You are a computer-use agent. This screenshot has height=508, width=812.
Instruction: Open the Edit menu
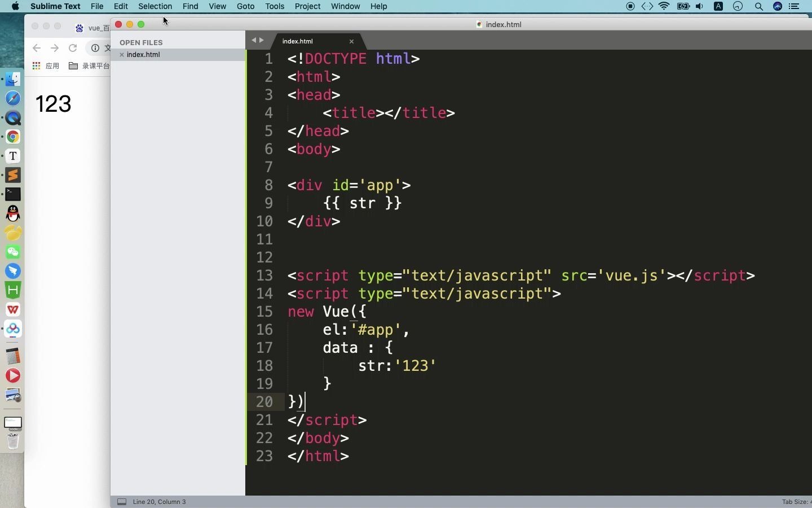click(x=121, y=6)
